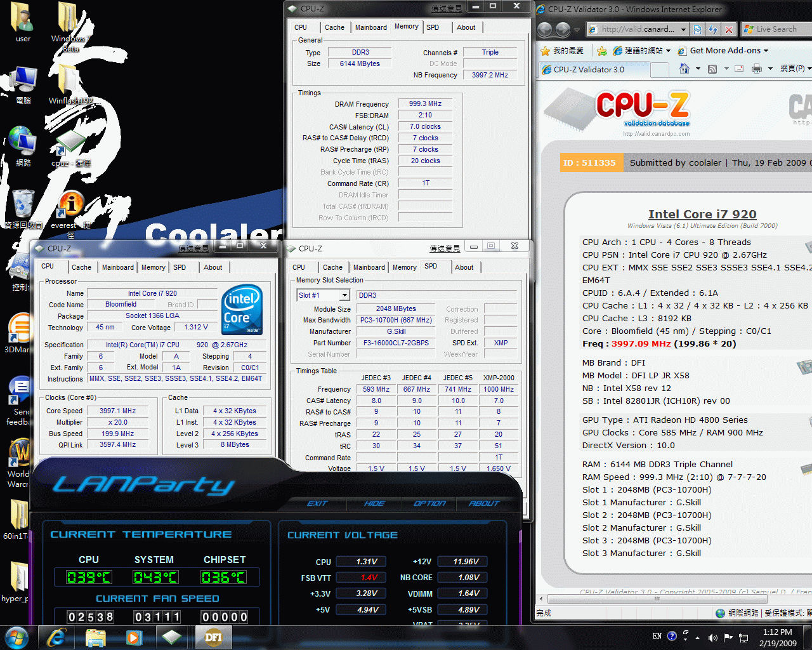Image resolution: width=812 pixels, height=650 pixels.
Task: Click part number F3-16000CL7-2GBPS
Action: coord(396,343)
